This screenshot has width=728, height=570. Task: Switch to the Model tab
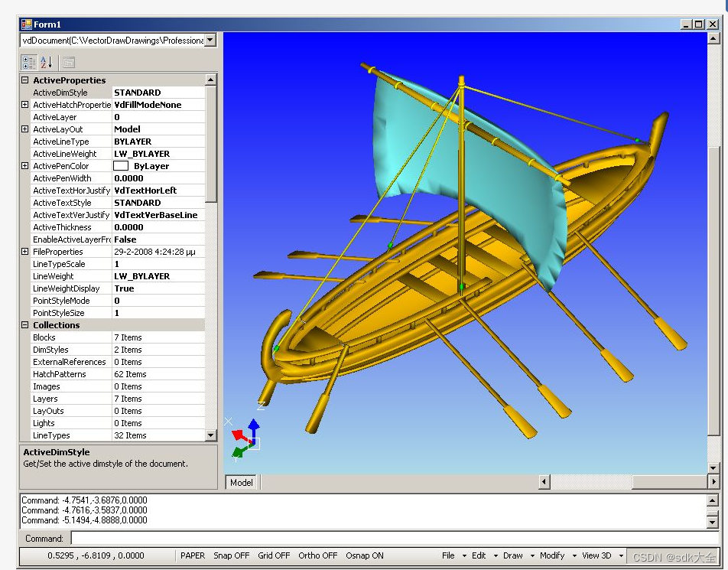coord(240,483)
